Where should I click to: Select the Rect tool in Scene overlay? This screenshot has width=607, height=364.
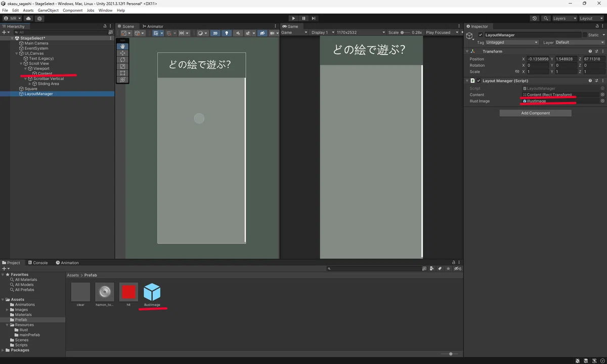click(122, 73)
